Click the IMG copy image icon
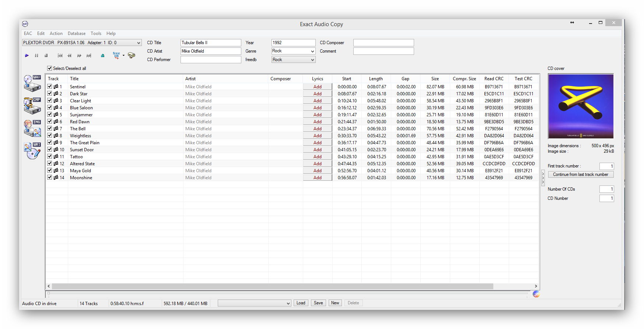This screenshot has width=644, height=329. [x=32, y=128]
